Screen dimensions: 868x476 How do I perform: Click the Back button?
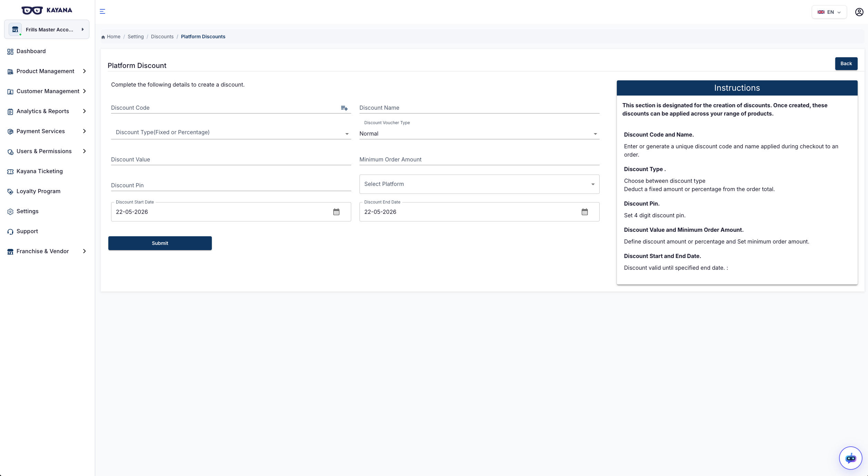pos(846,63)
